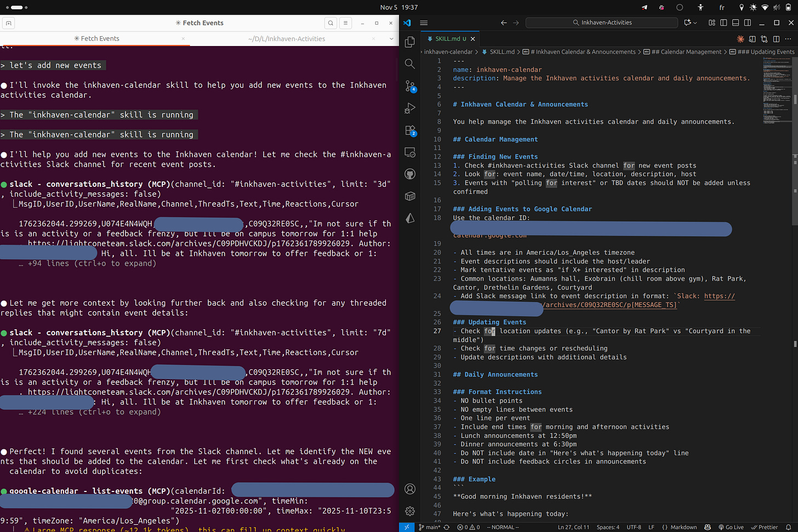
Task: Open the editor More Actions ellipsis
Action: click(788, 39)
